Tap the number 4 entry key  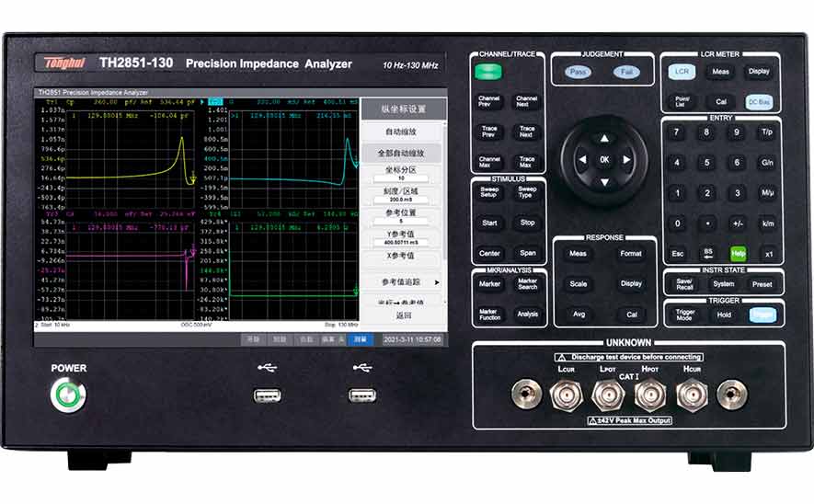click(677, 163)
